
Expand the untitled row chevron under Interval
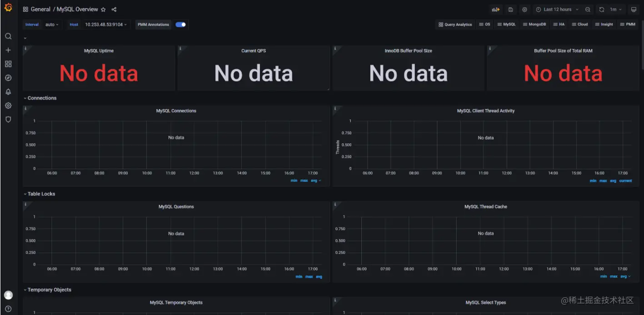[x=25, y=38]
